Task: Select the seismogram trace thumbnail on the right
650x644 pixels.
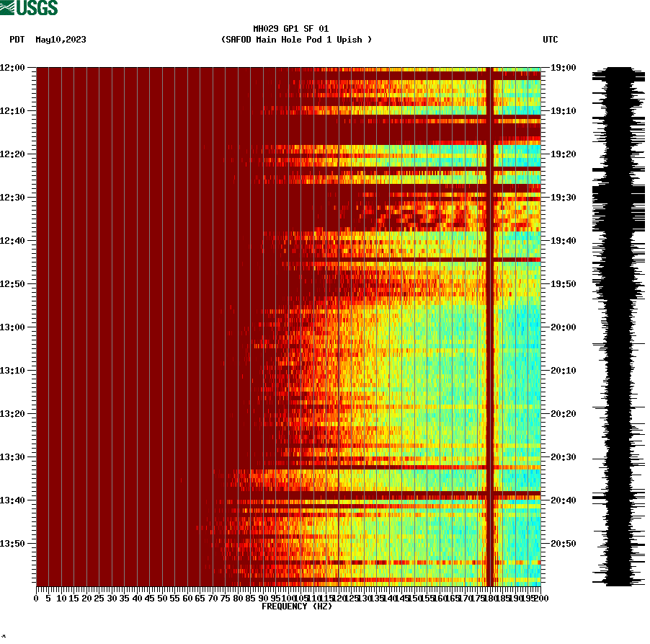Action: click(x=616, y=325)
